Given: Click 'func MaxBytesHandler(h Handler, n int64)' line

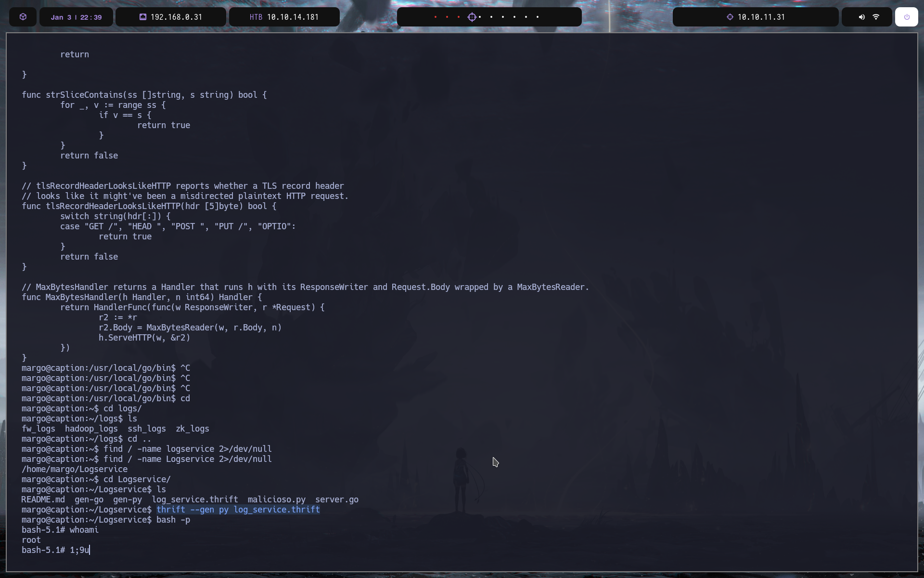Looking at the screenshot, I should 142,297.
